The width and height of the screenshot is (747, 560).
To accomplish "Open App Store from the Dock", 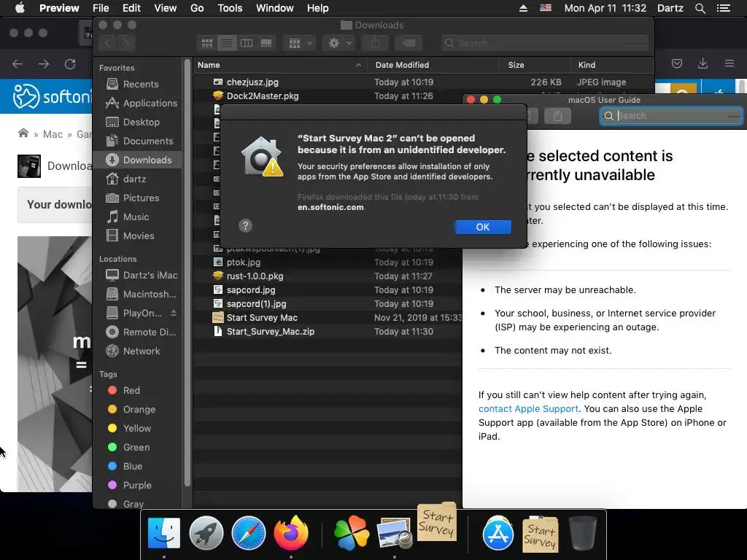I will [498, 533].
